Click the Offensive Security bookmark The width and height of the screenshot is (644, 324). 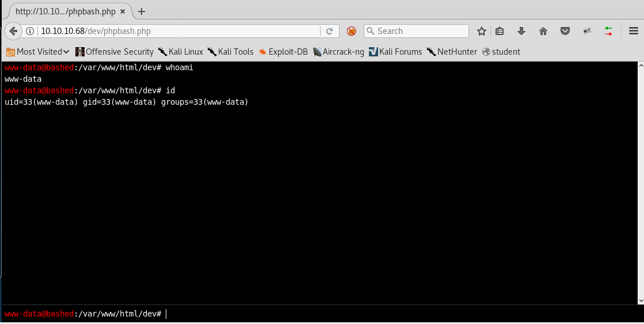point(115,52)
